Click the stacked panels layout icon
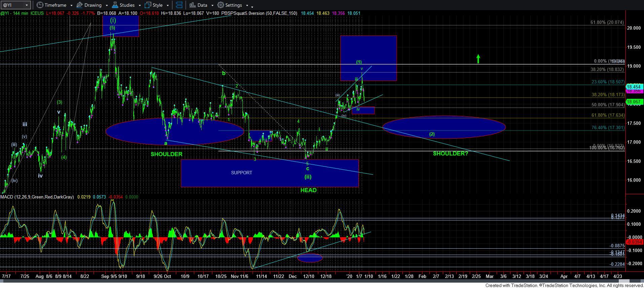Image resolution: width=644 pixels, height=288 pixels. (x=179, y=5)
